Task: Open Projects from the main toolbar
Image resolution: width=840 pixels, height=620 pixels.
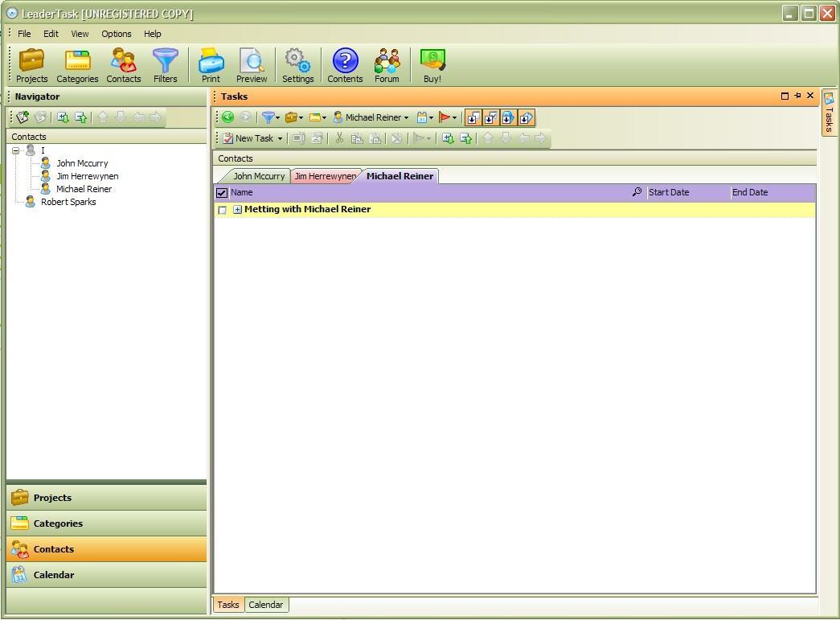Action: (31, 65)
